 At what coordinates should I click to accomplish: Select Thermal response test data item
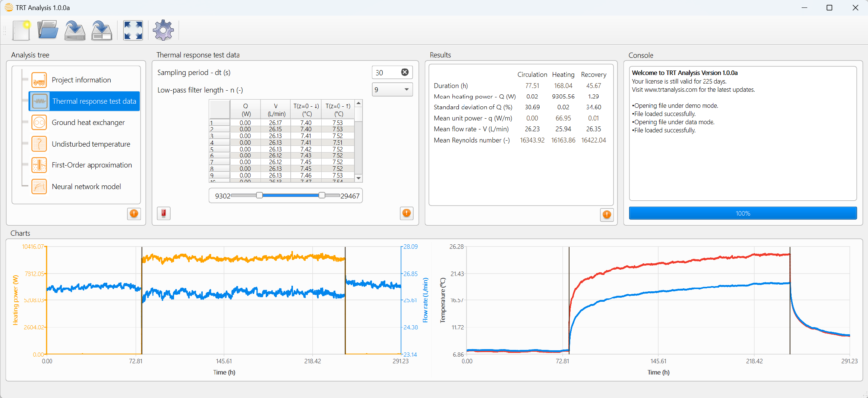point(84,101)
